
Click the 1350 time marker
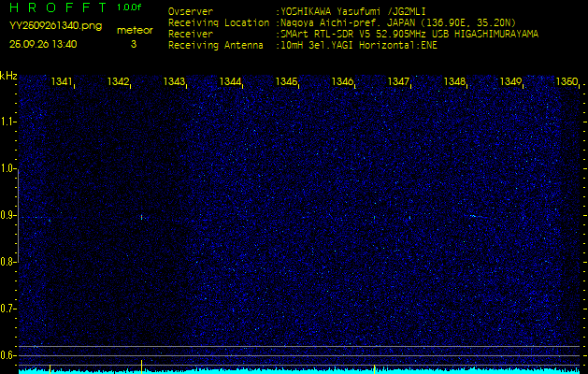pyautogui.click(x=566, y=82)
